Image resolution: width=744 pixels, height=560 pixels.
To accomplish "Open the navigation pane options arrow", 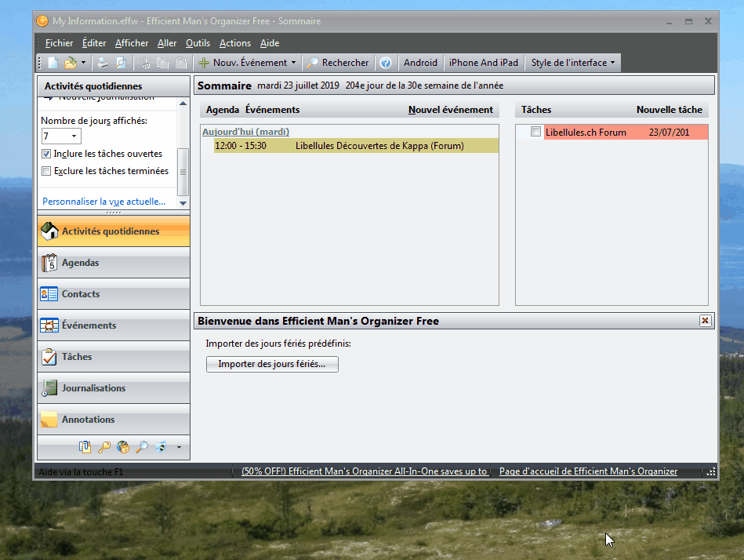I will 179,447.
